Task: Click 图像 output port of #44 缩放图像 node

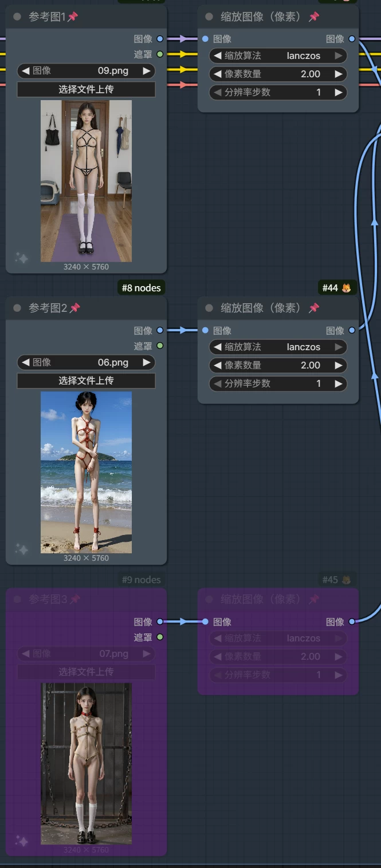Action: tap(352, 330)
